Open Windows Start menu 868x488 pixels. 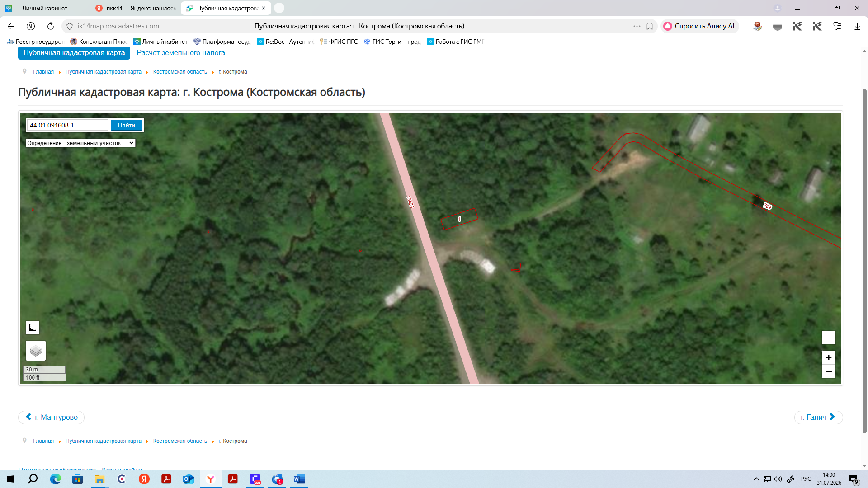pos(11,479)
